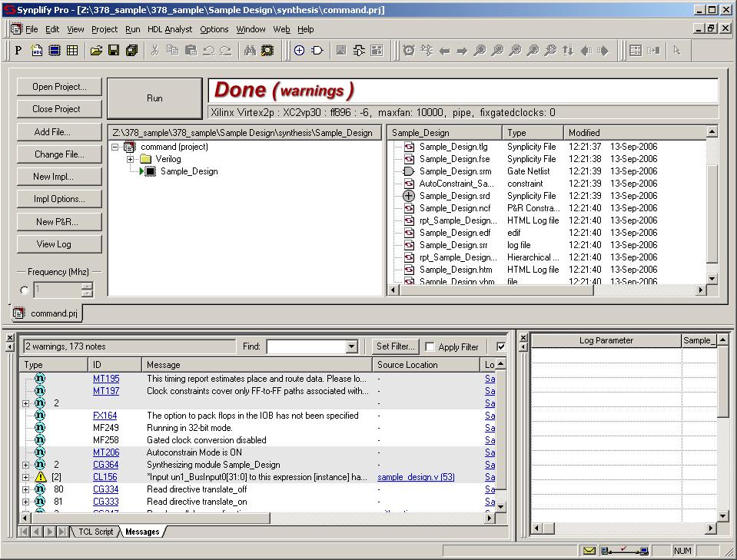737x560 pixels.
Task: Click the New Project 'P' toolbar icon
Action: click(18, 50)
